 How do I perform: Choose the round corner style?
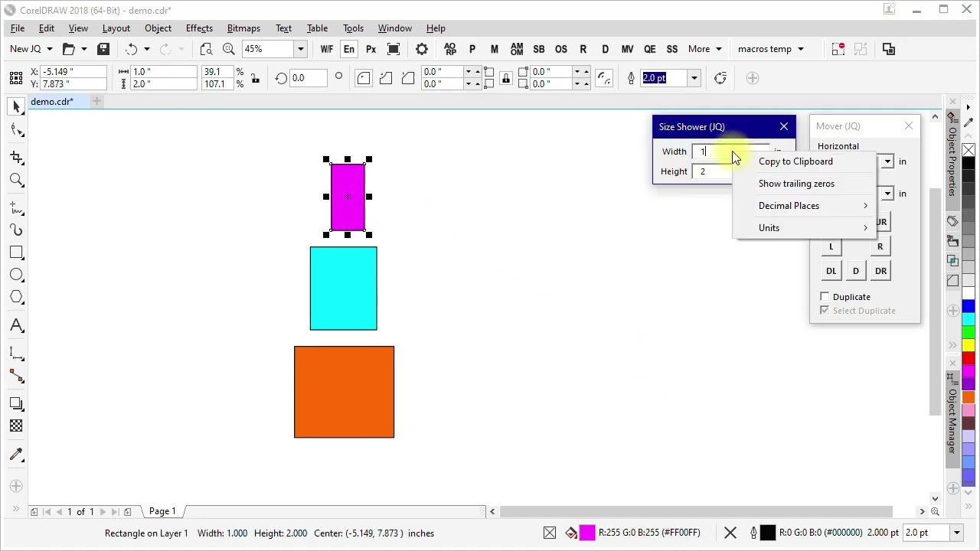click(364, 78)
